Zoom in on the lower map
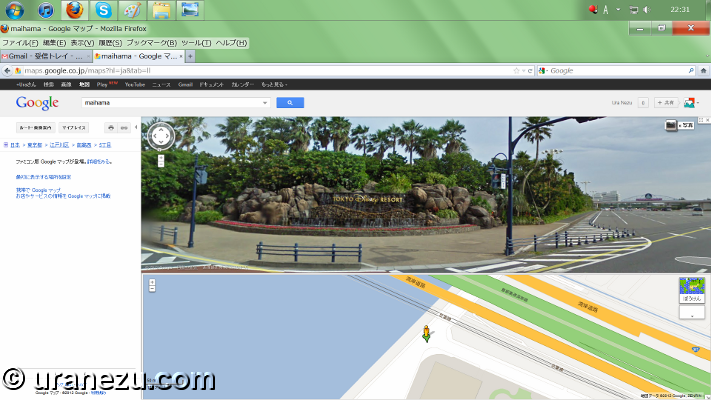Screen dimensions: 711x400 pos(152,282)
